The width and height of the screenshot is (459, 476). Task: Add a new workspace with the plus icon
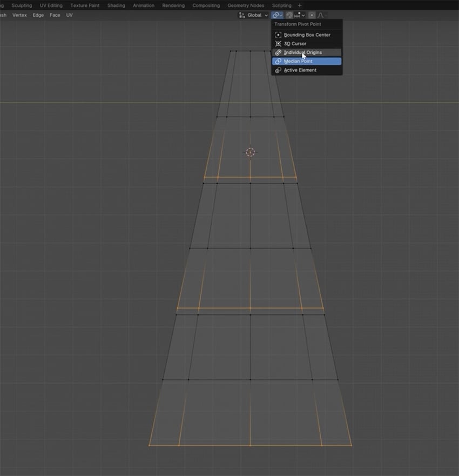click(x=299, y=5)
